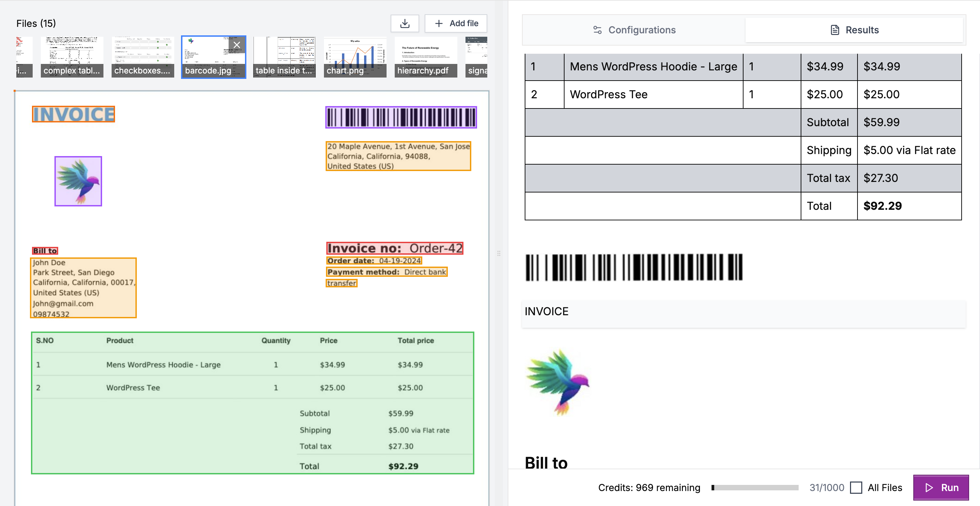Image resolution: width=980 pixels, height=506 pixels.
Task: Toggle processing for all files before running
Action: (x=857, y=487)
